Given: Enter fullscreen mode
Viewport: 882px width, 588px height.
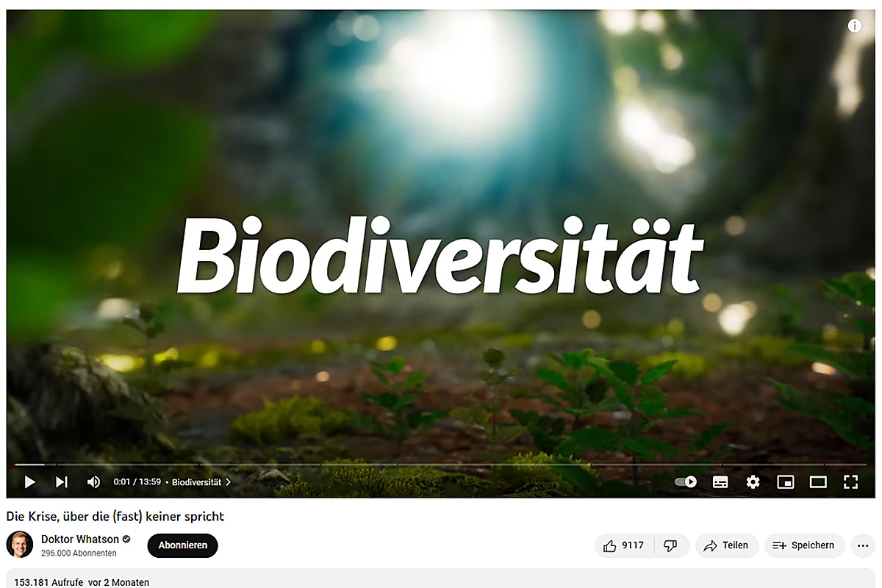Looking at the screenshot, I should point(851,482).
